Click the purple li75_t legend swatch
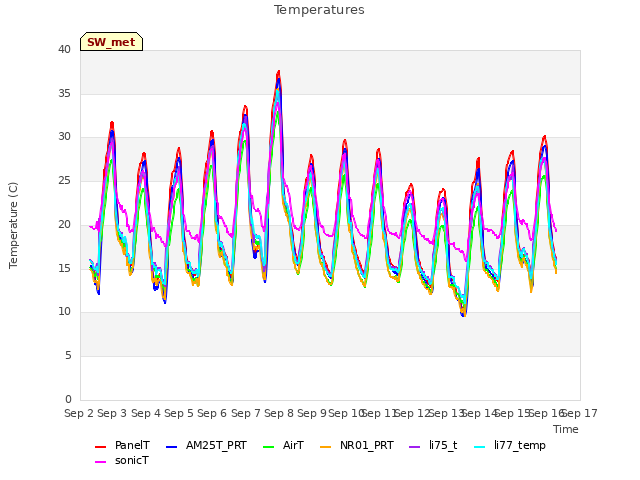 coord(414,447)
